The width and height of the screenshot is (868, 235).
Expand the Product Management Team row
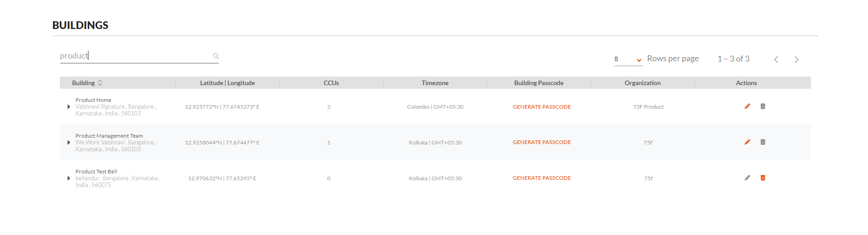68,143
